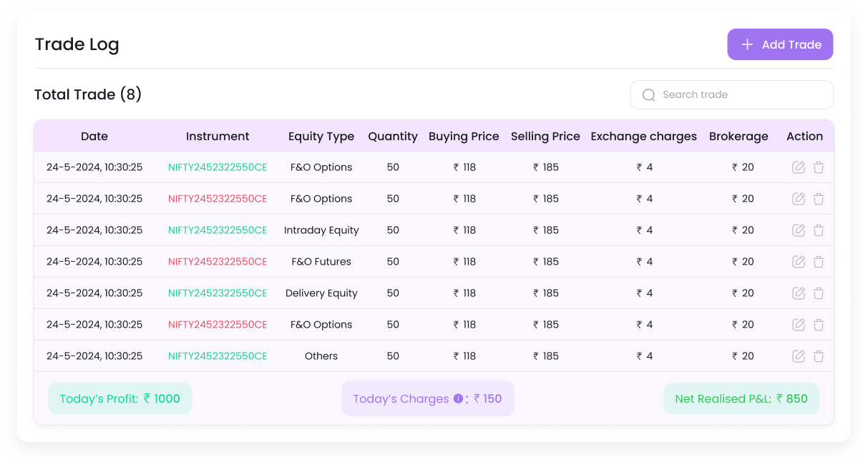Delete the green-instrument F&O Options trade
The height and width of the screenshot is (465, 868).
coord(819,167)
